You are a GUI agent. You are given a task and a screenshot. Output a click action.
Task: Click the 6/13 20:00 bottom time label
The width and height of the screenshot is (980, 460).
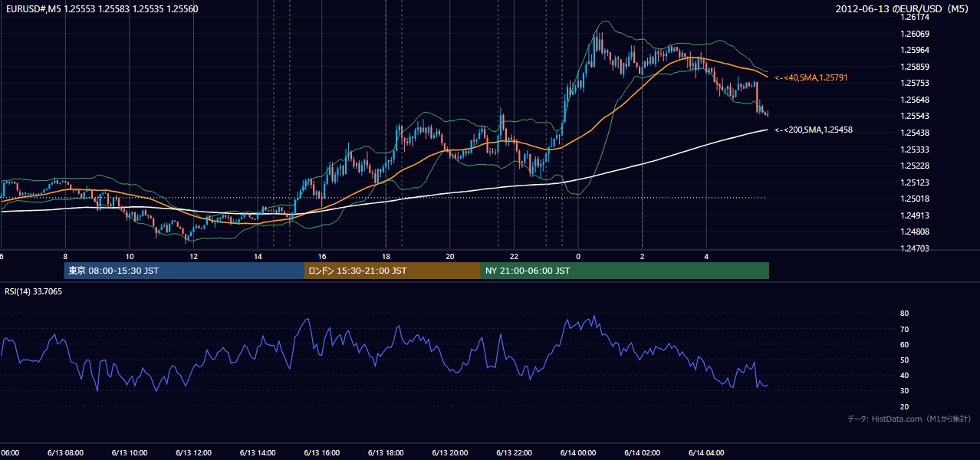450,452
